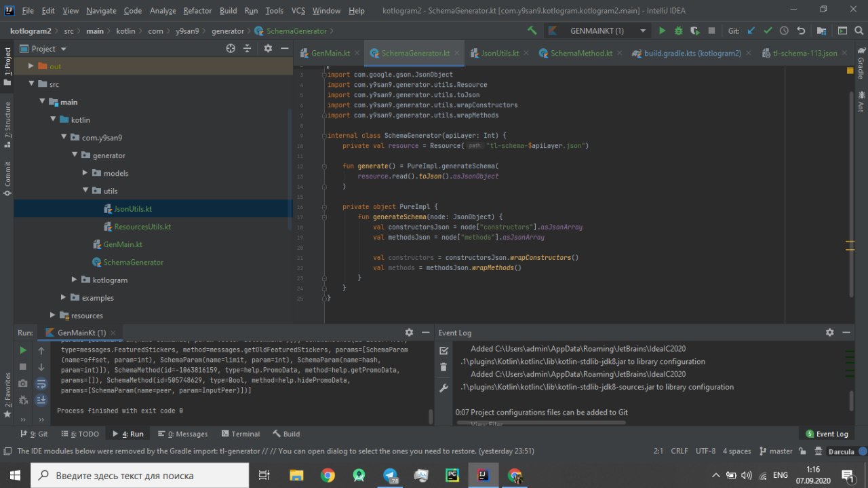Run with coverage icon in toolbar
The image size is (868, 488).
coord(695,31)
